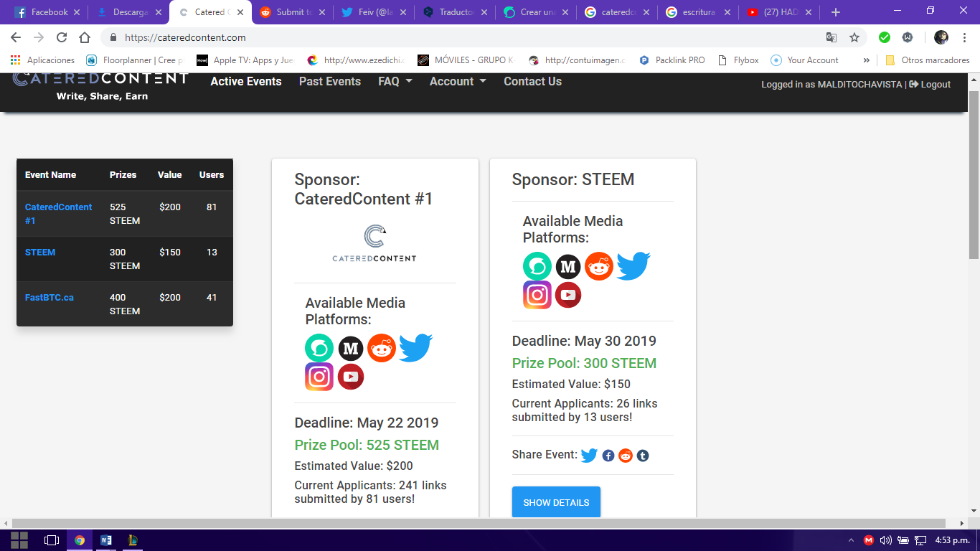Click the vertical page scrollbar thumb

(x=974, y=174)
